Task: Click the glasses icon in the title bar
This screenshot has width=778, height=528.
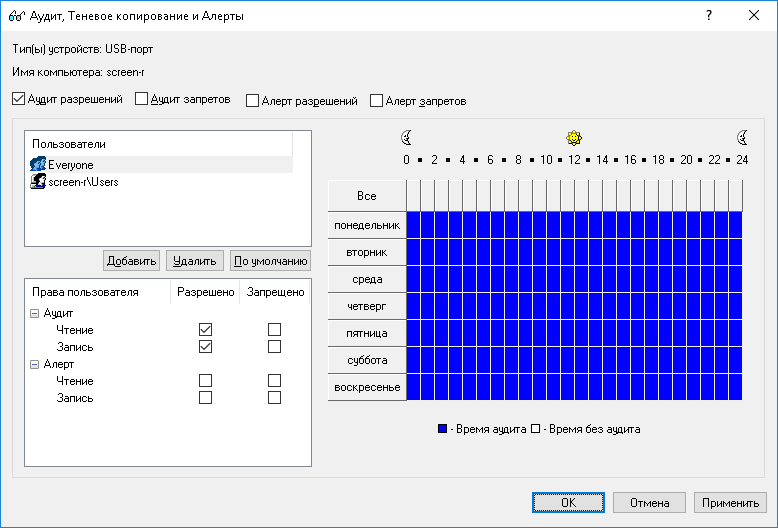Action: 15,16
